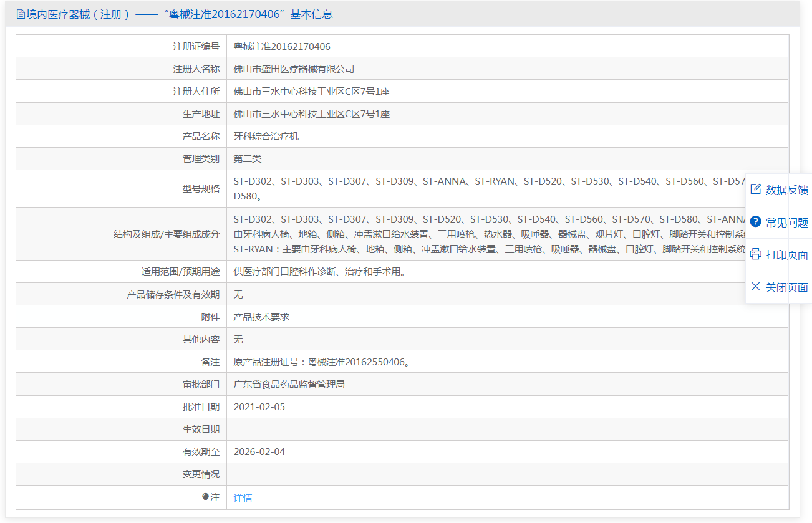The height and width of the screenshot is (523, 812).
Task: Click the 生产地址 address value
Action: pyautogui.click(x=311, y=113)
